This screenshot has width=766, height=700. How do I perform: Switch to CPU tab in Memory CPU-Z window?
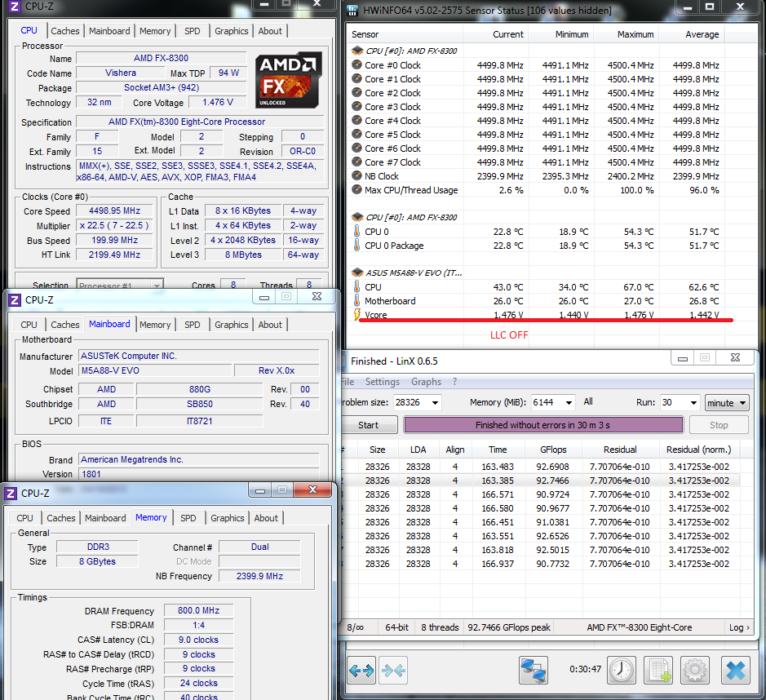(24, 518)
